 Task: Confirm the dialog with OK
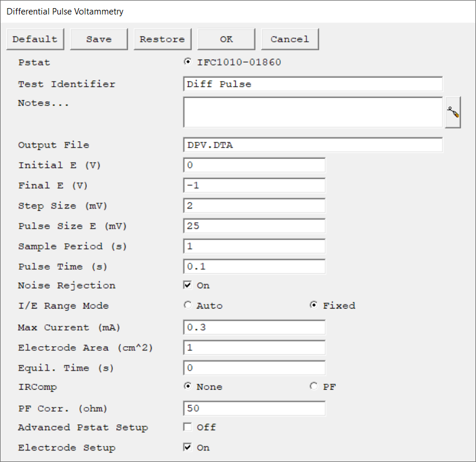tap(226, 39)
